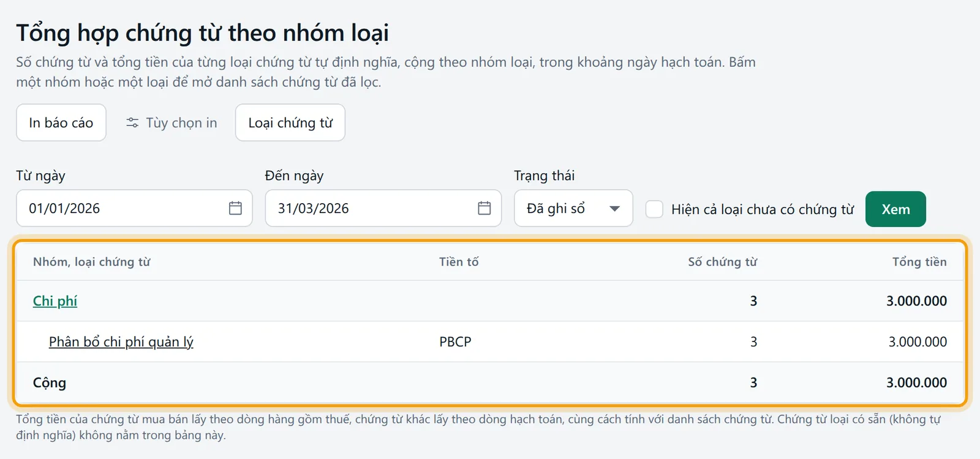Click 3.000.000 in Phân bổ chi phí row
The width and height of the screenshot is (980, 459).
tap(918, 341)
